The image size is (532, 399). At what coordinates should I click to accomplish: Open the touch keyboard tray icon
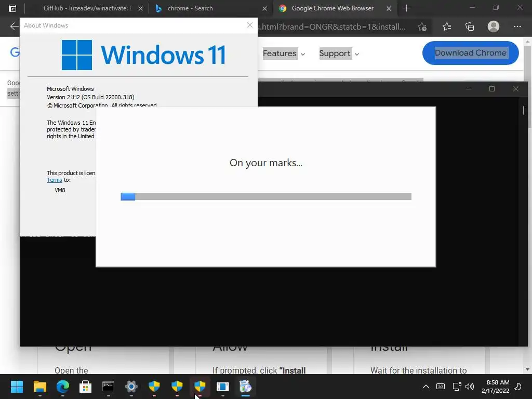[441, 387]
